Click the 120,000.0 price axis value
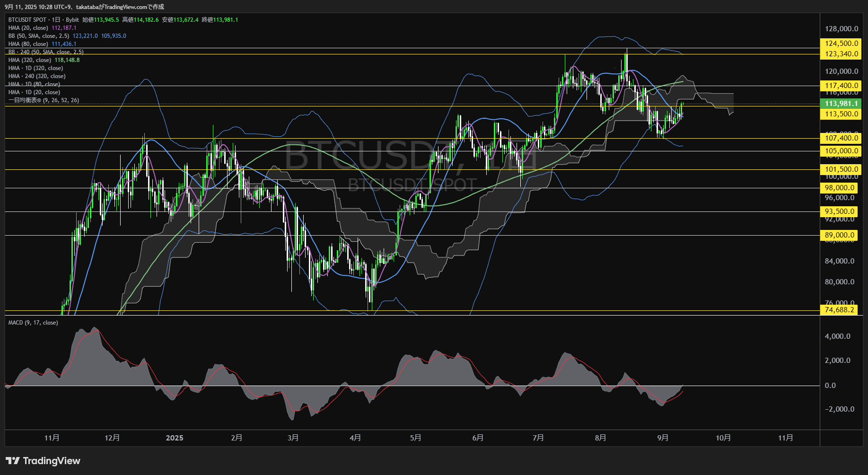 841,71
